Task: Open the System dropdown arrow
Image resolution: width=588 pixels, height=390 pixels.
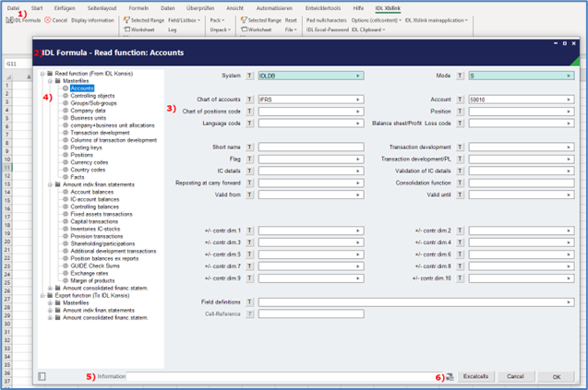Action: point(358,76)
